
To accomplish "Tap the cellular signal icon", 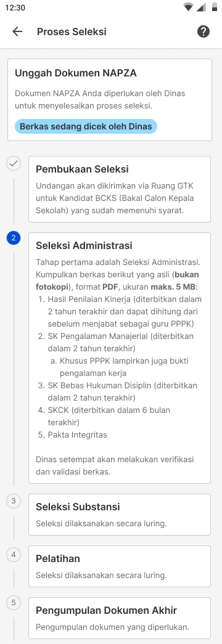I will (x=201, y=7).
